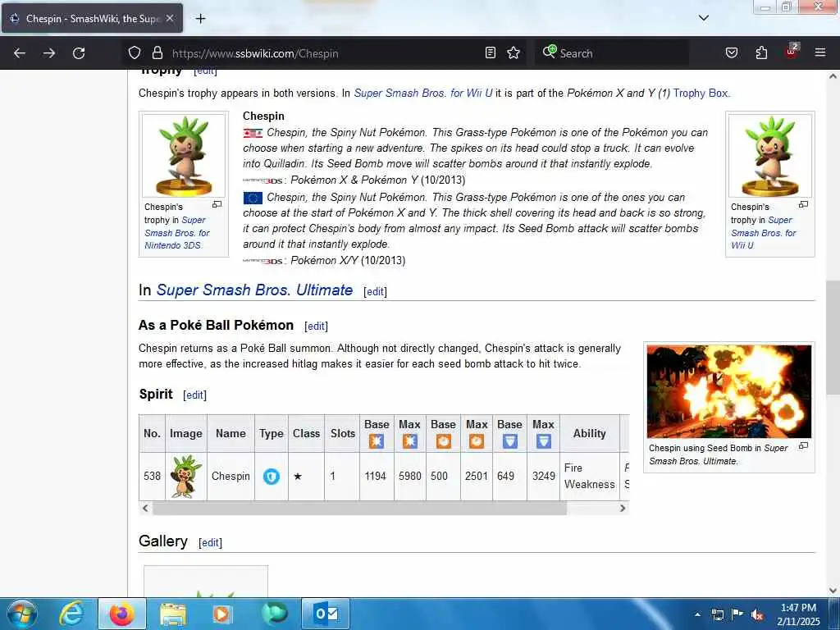View site security via the padlock icon
The width and height of the screenshot is (840, 630).
(x=157, y=52)
